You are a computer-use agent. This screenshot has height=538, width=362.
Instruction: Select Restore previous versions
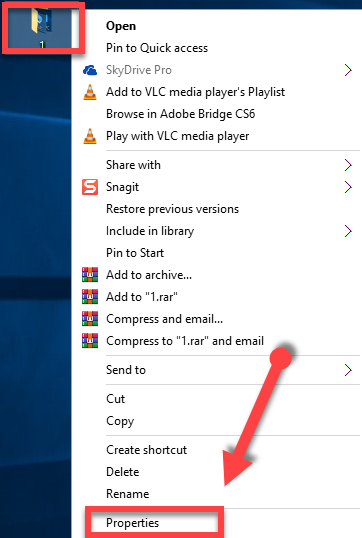(172, 209)
